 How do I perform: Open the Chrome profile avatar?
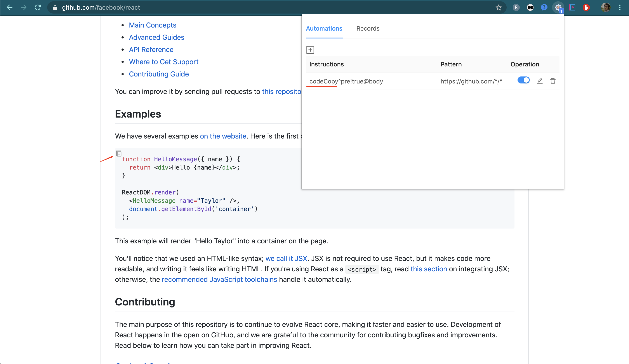606,7
